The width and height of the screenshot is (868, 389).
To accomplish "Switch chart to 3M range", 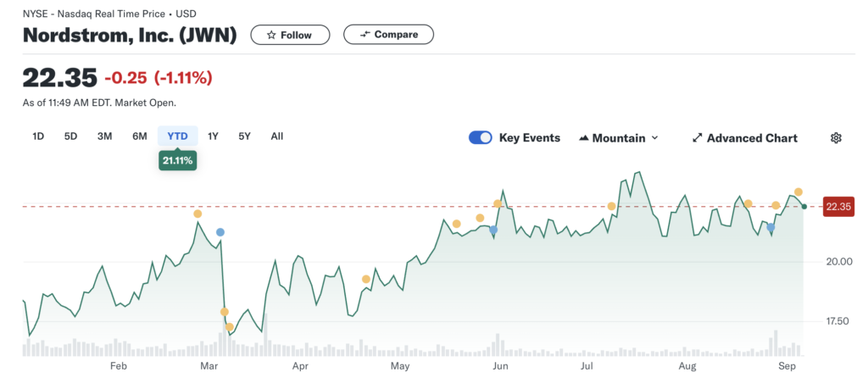I will point(104,136).
